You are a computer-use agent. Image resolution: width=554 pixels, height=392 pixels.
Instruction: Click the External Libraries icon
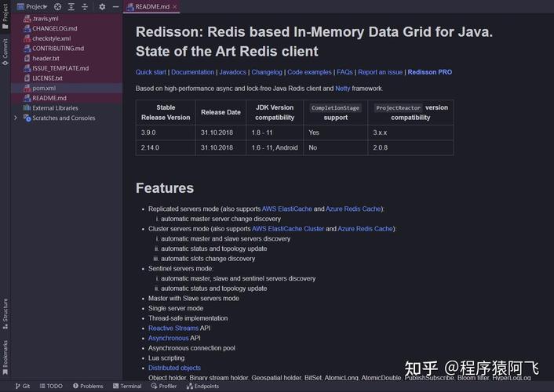[27, 107]
